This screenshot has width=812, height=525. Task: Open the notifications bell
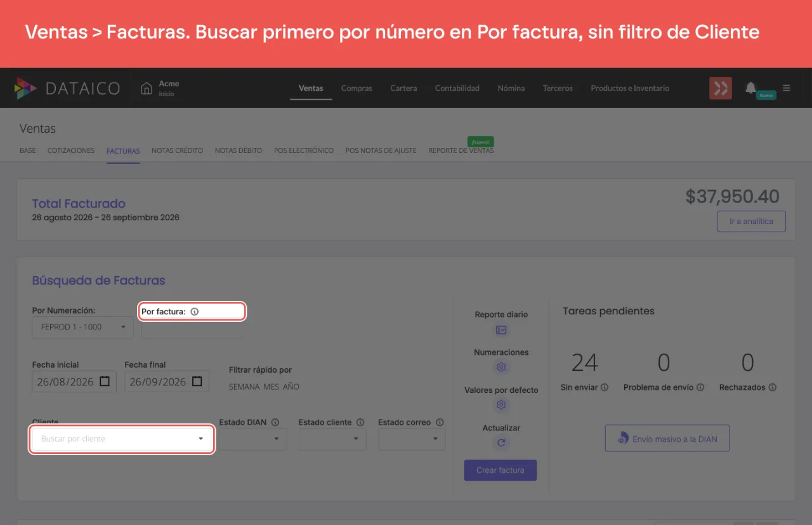751,88
